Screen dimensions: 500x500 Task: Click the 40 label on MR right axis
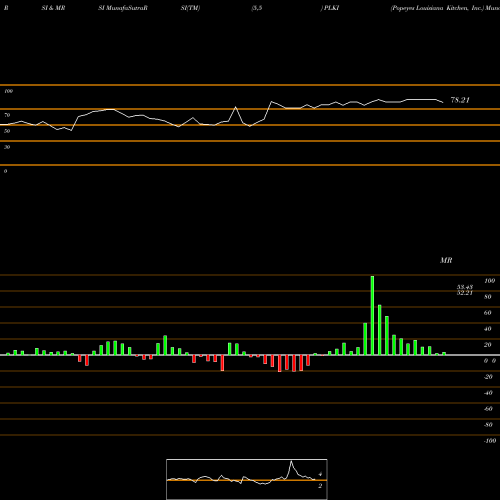488,329
